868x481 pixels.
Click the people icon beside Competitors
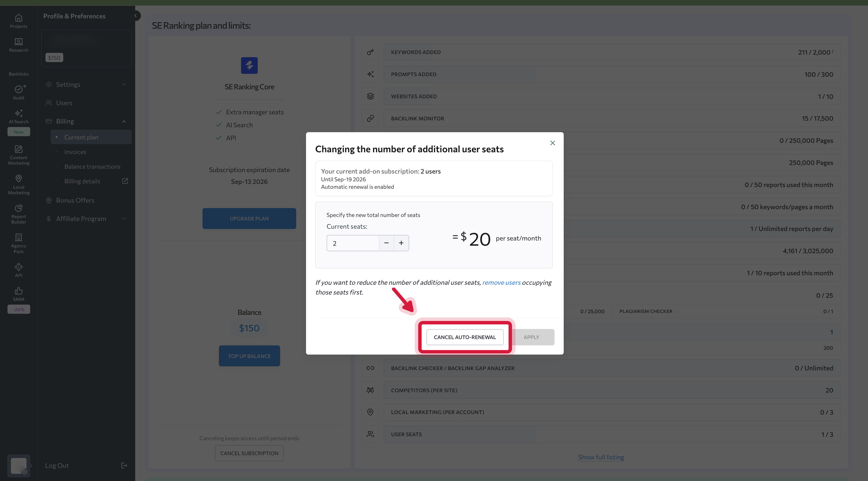click(x=370, y=390)
